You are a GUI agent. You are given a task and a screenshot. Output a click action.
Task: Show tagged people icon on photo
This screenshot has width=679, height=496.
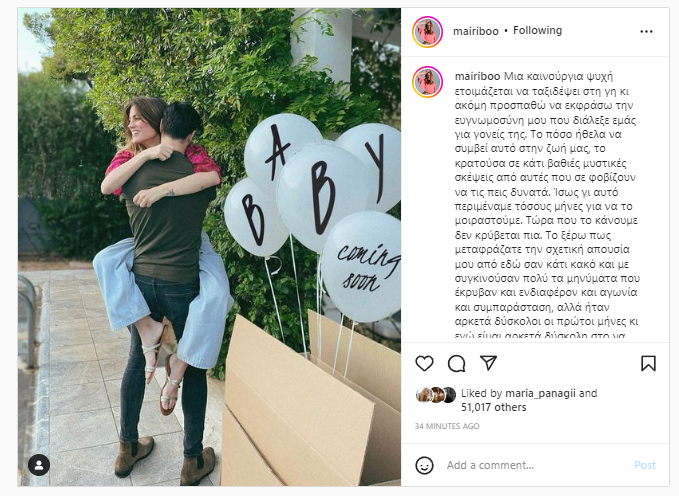coord(39,465)
